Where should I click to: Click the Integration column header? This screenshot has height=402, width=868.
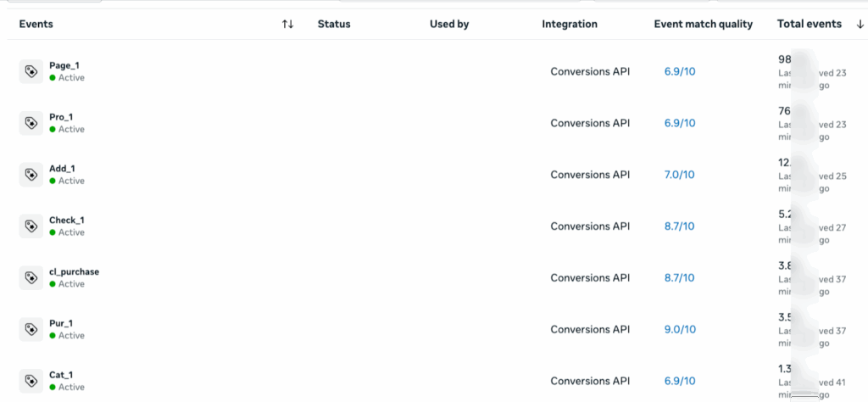[x=570, y=25]
